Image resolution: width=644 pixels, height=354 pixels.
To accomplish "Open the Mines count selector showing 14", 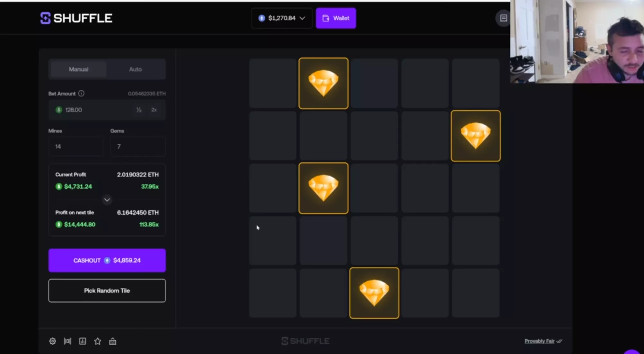I will [x=76, y=147].
